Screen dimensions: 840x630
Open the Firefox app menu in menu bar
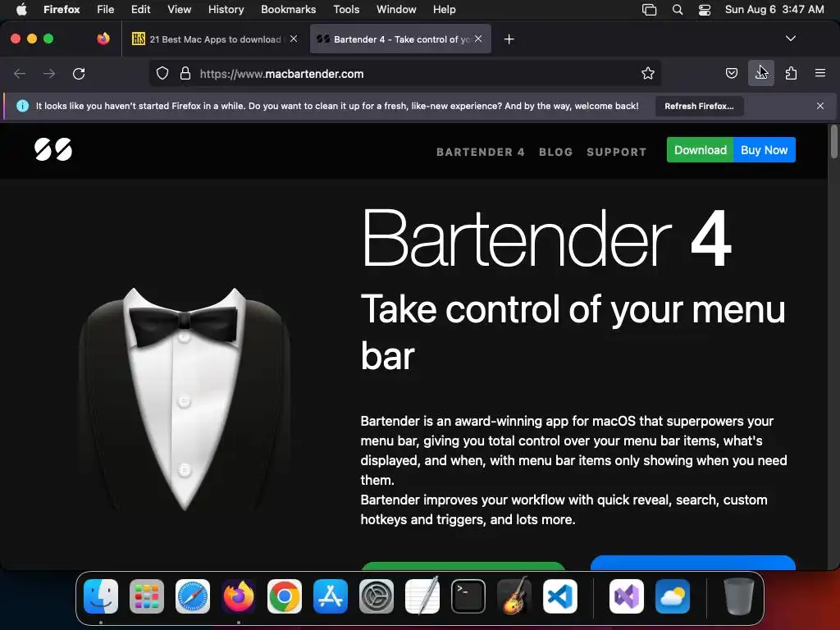pyautogui.click(x=62, y=10)
